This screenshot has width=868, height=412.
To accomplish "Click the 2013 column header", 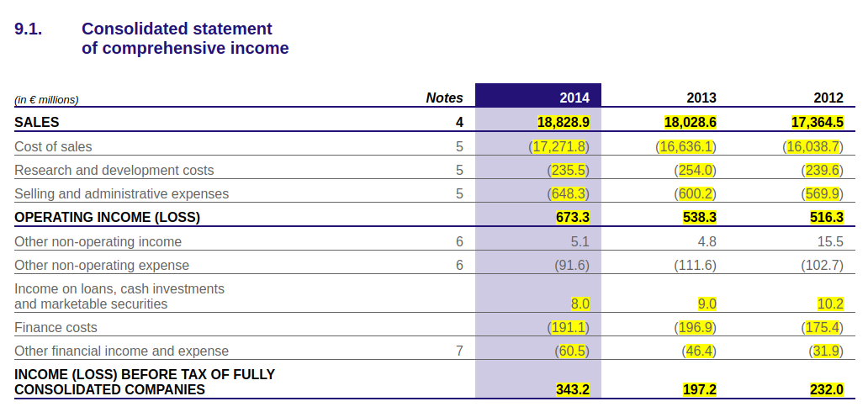I will coord(701,98).
